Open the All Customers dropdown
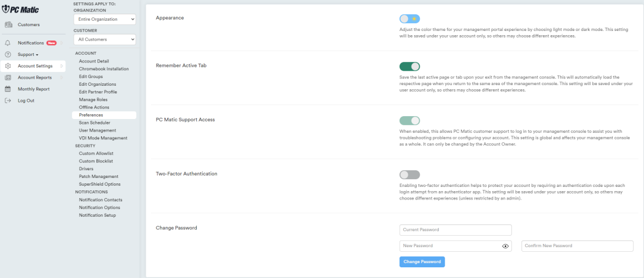 coord(105,40)
